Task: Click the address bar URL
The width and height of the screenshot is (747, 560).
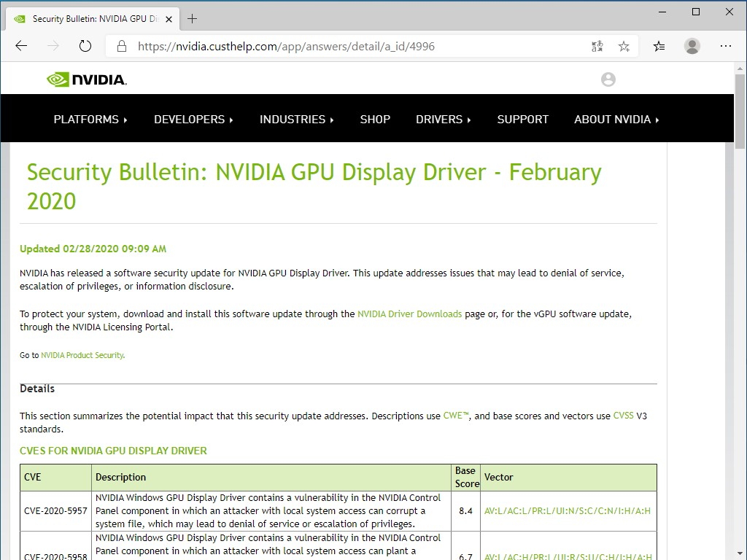Action: pos(286,46)
